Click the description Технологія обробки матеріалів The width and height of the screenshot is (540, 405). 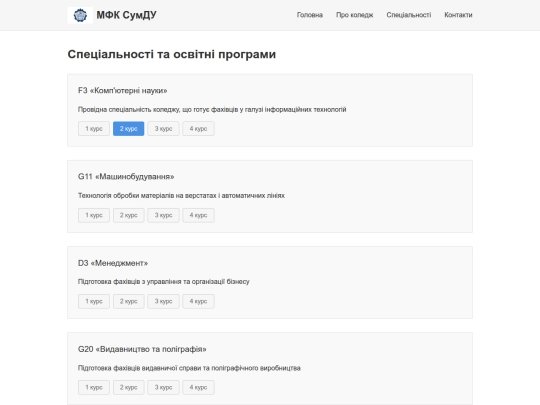[x=181, y=196]
